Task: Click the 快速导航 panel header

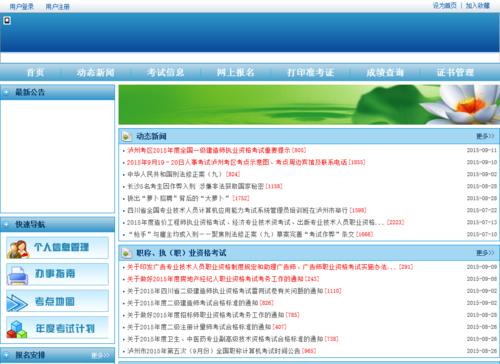Action: point(58,224)
